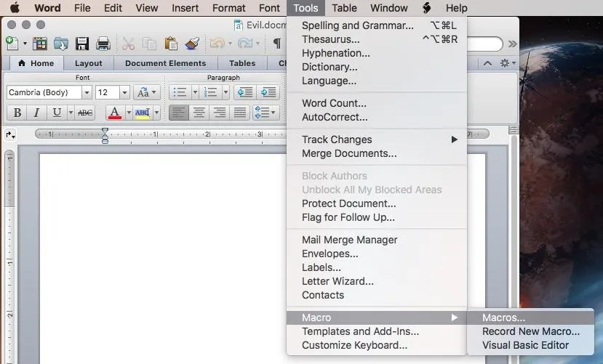Apply the red font color A icon
Image resolution: width=603 pixels, height=364 pixels.
115,113
